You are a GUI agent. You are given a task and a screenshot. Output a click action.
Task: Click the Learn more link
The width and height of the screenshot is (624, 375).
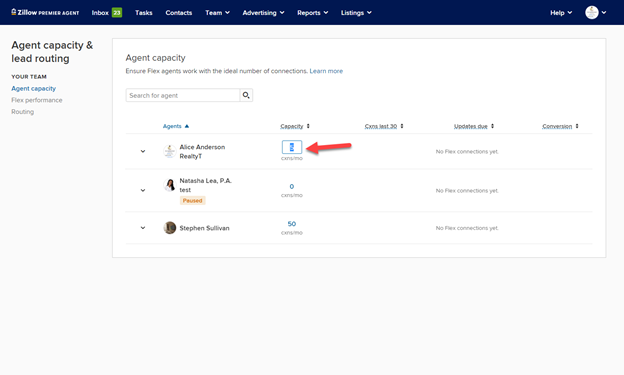click(x=326, y=71)
